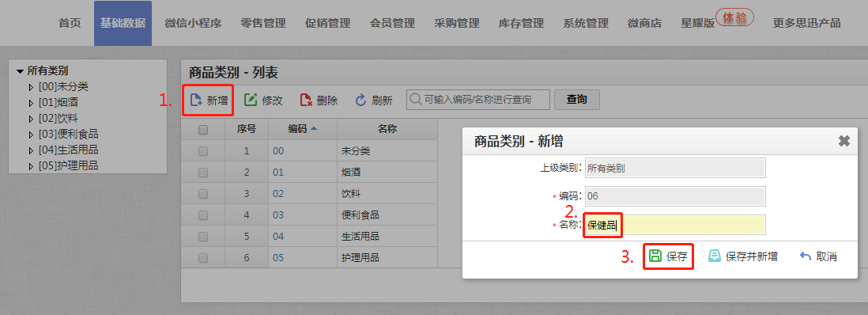Open the 促销管理 menu

pos(328,23)
